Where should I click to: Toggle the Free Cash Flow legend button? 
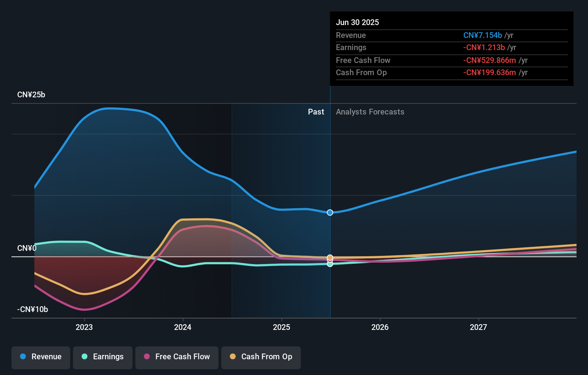(x=177, y=357)
